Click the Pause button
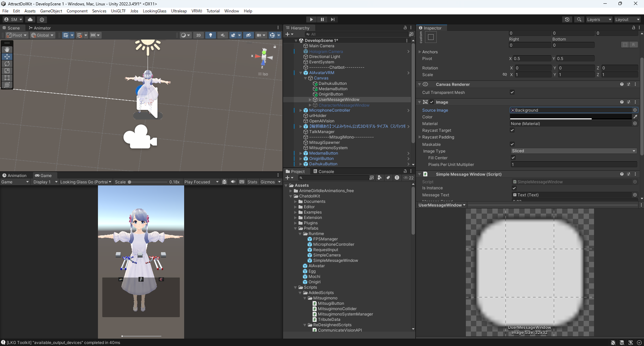This screenshot has height=346, width=644. point(322,19)
